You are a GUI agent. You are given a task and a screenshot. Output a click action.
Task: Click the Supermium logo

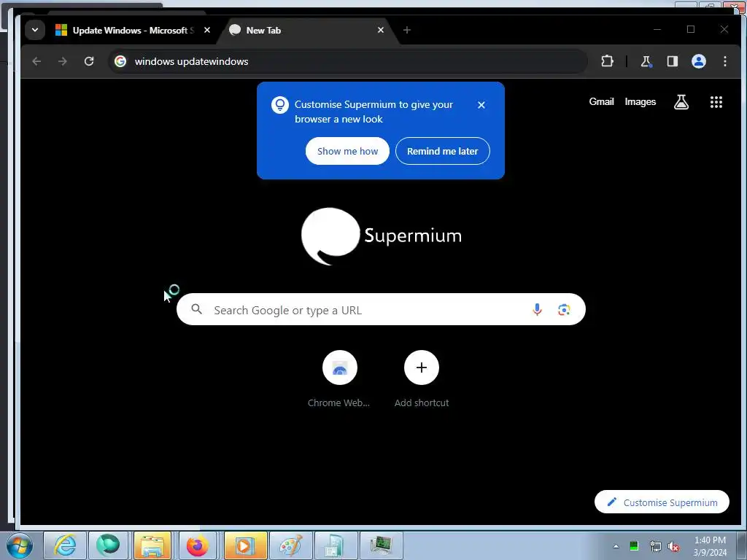coord(382,236)
